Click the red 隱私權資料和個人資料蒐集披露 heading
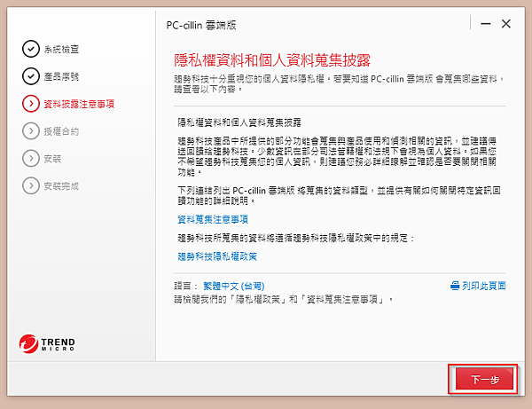532x409 pixels. click(272, 60)
